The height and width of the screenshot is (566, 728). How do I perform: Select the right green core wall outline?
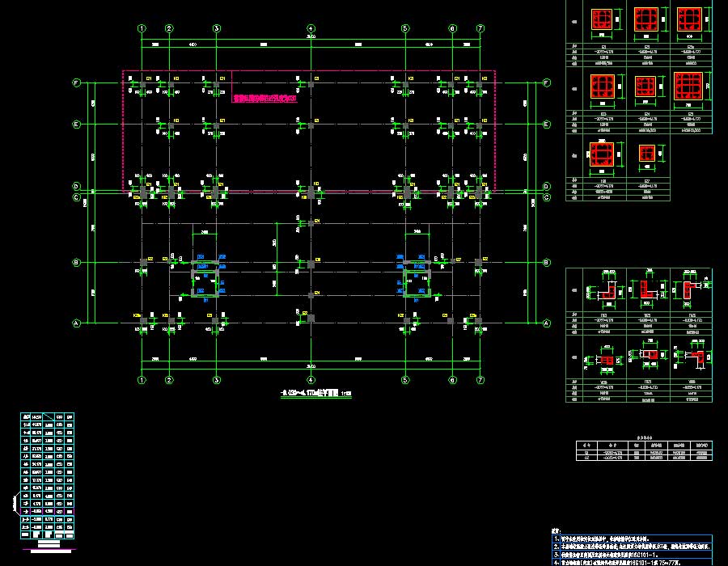[417, 281]
